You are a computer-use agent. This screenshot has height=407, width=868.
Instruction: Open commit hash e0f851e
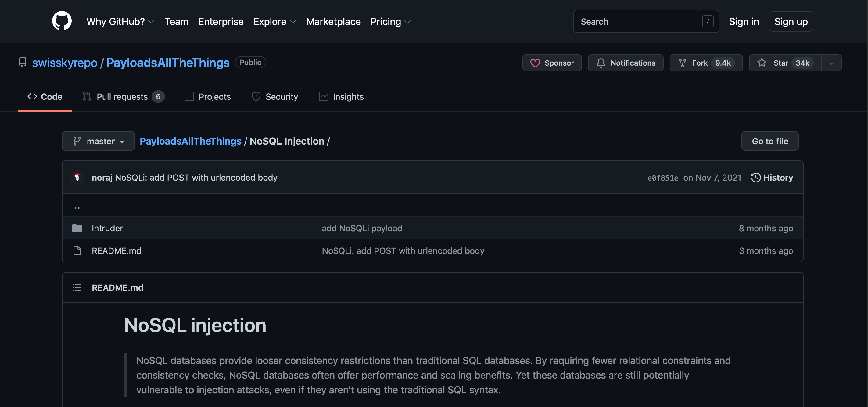coord(663,178)
